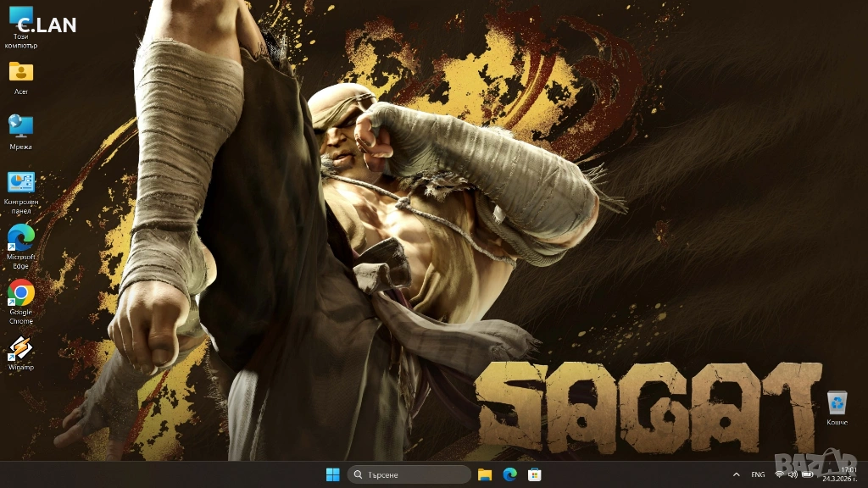Open the ENG language input switcher

coord(758,474)
